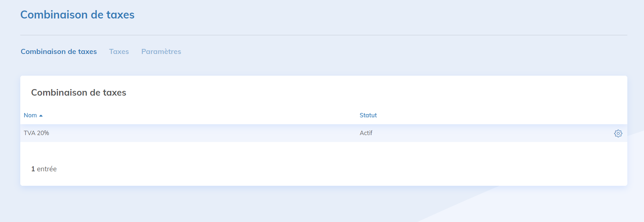Viewport: 644px width, 222px height.
Task: Click the horizontal divider under the page title
Action: pos(323,35)
